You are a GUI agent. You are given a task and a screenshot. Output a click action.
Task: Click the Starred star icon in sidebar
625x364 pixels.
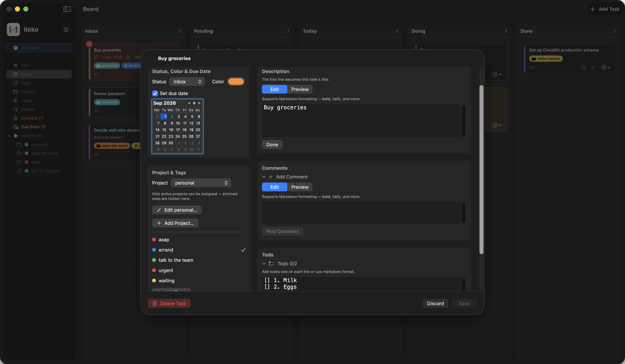coord(16,136)
